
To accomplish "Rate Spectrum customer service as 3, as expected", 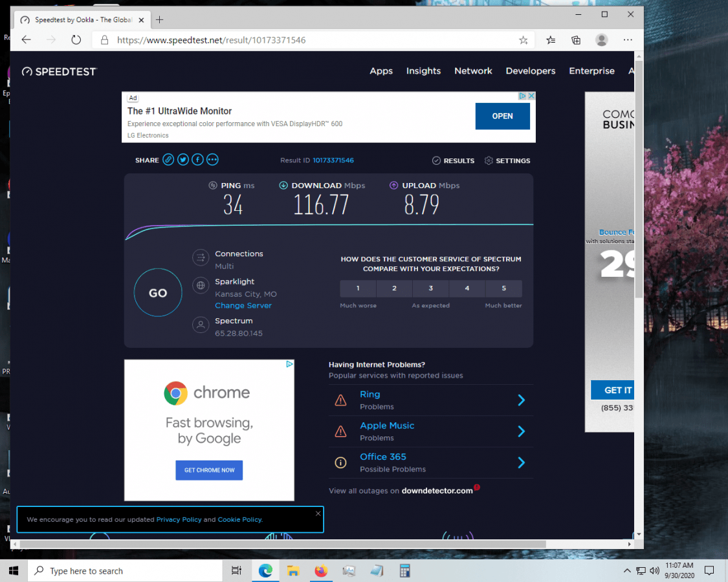I will [430, 288].
